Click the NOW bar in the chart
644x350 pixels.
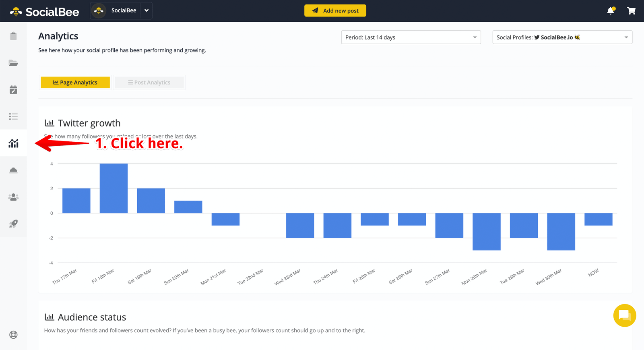pos(599,219)
